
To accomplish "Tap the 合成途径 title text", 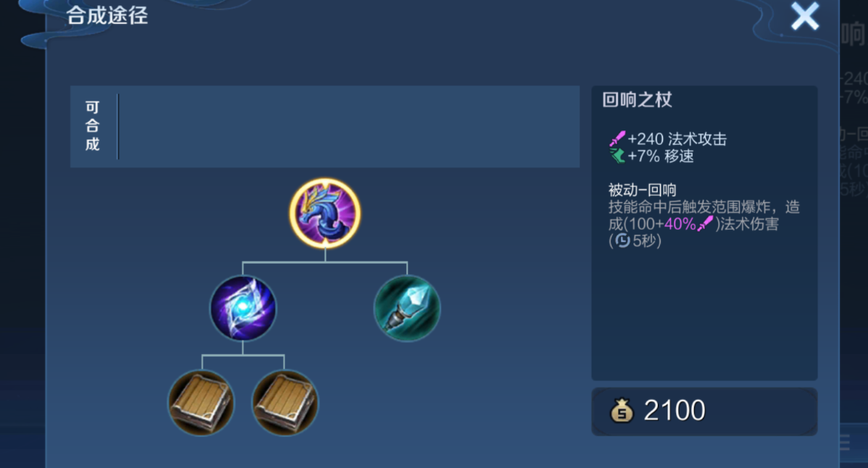I will (x=107, y=15).
